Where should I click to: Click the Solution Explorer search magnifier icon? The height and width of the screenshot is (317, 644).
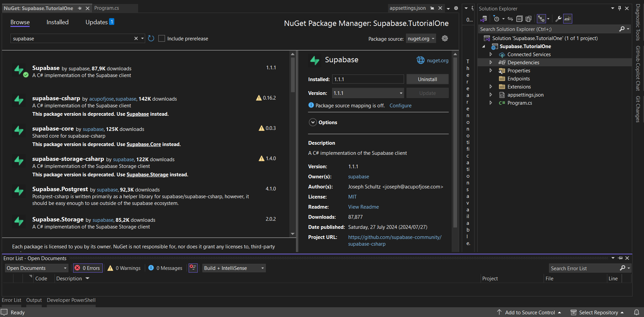(622, 29)
